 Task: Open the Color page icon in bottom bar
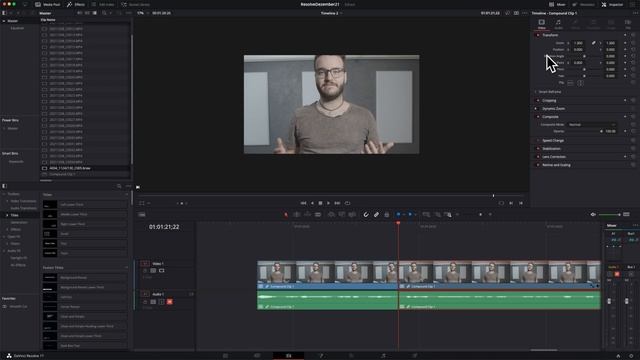coord(351,356)
